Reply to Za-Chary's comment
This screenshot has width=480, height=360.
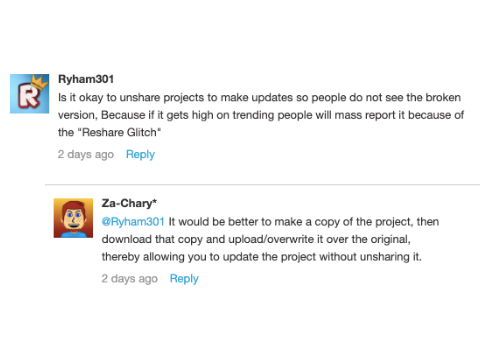[x=184, y=278]
